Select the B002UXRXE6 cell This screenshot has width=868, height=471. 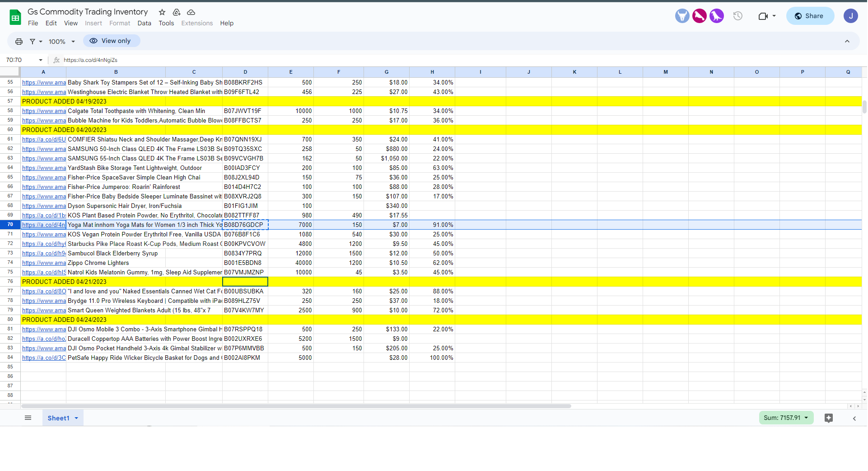(x=245, y=339)
